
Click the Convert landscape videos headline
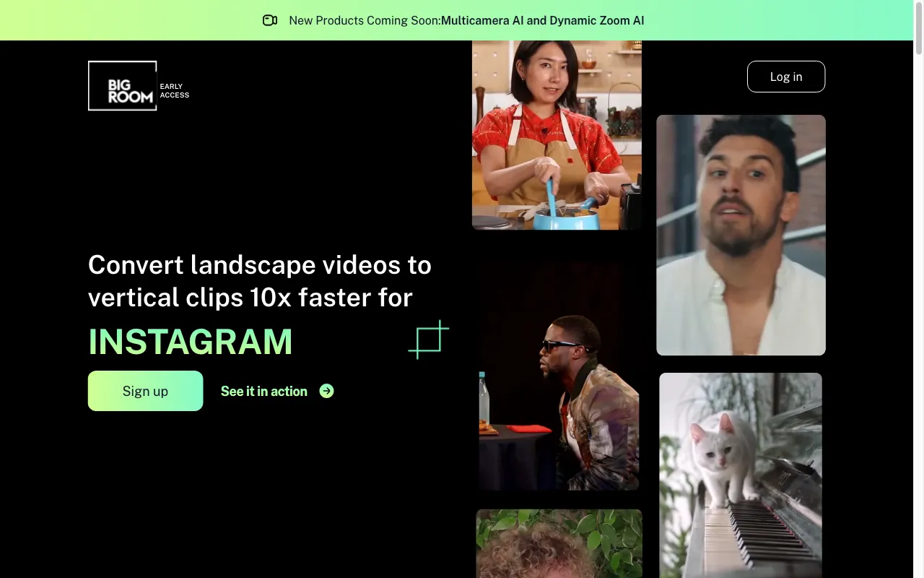pos(260,281)
